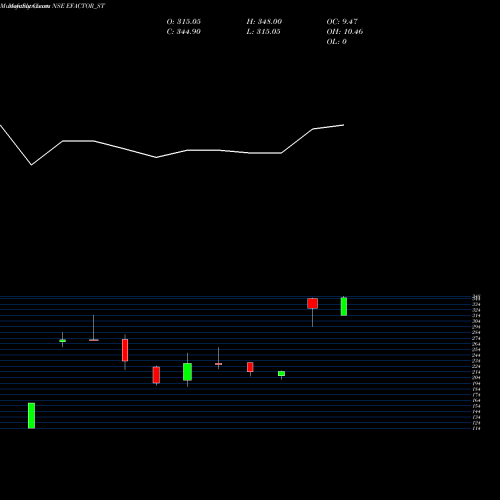This screenshot has width=500, height=500.
Task: Select the open price value O: 315.05
Action: tap(184, 22)
